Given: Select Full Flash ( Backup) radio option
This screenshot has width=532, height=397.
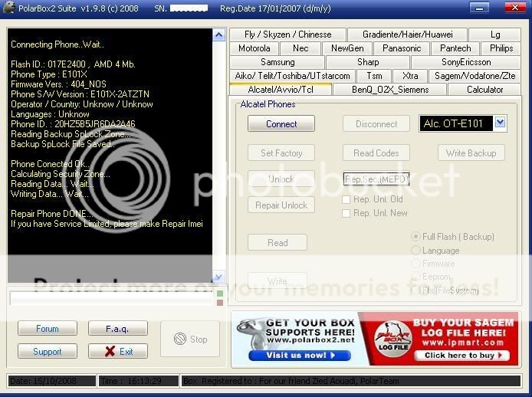Looking at the screenshot, I should tap(415, 237).
